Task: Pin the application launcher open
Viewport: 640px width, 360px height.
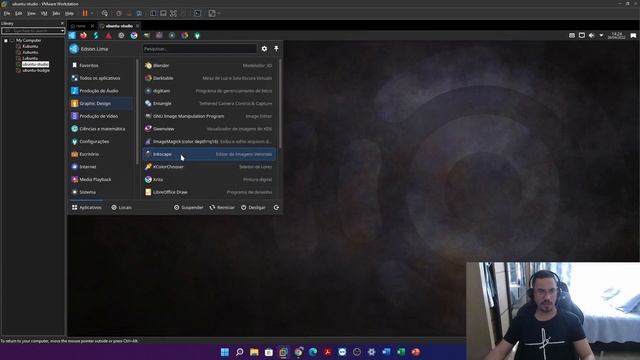Action: coord(276,49)
